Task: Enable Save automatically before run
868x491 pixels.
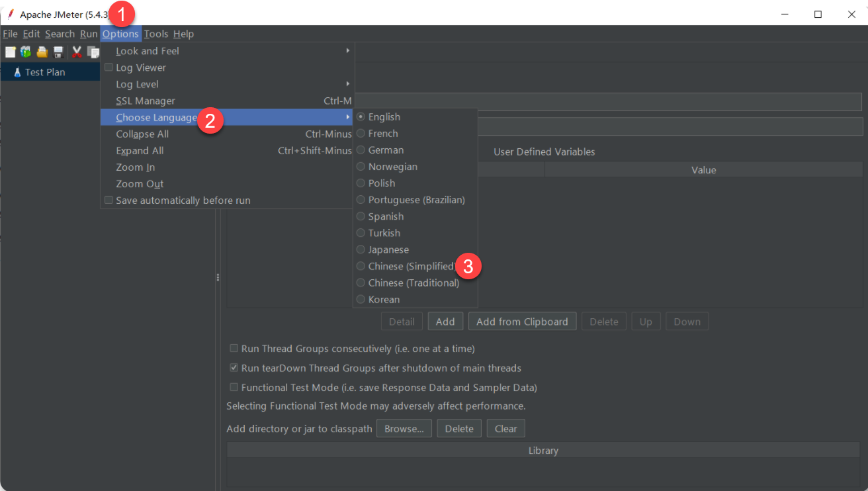Action: 108,200
